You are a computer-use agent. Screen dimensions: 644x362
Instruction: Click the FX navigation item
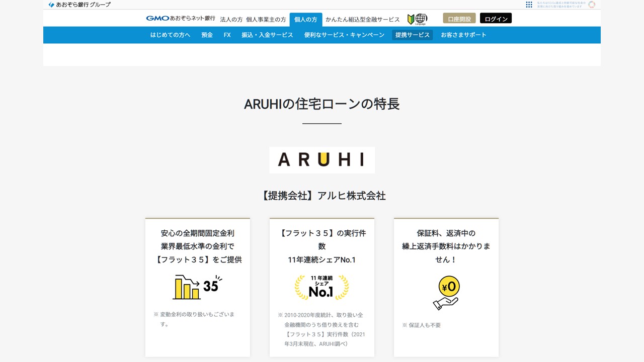227,35
